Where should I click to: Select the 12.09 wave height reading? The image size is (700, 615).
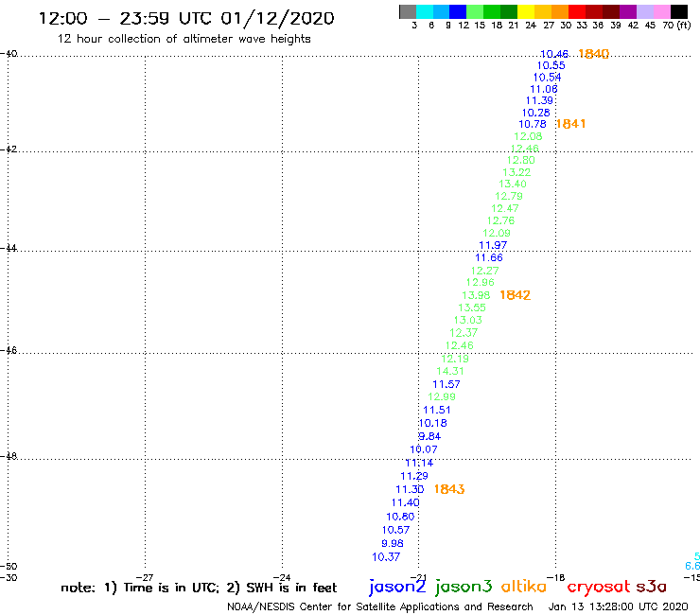point(497,233)
